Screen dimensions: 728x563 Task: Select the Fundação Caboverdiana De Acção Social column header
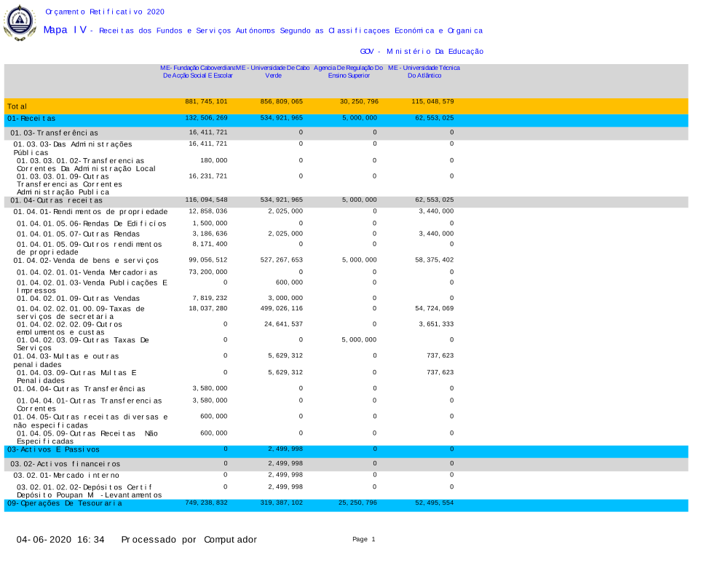197,71
